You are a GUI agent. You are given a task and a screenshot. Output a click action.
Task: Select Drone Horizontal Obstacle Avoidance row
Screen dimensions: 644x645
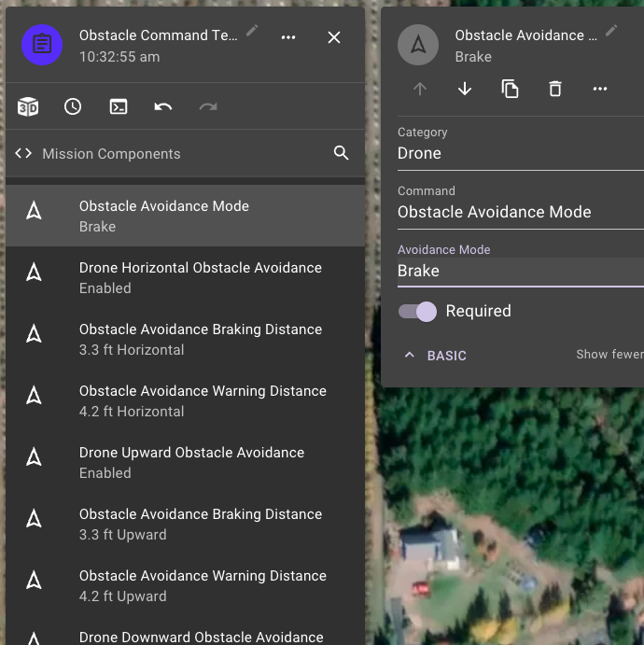185,277
